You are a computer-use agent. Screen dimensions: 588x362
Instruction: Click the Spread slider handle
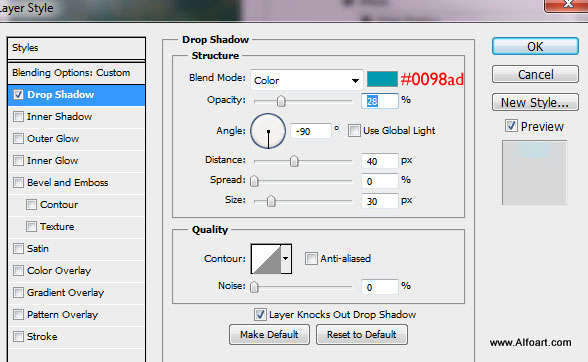[254, 181]
